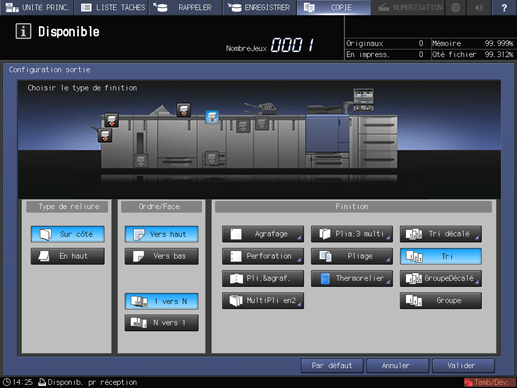Open help with the question mark button
The width and height of the screenshot is (517, 388).
tap(504, 7)
